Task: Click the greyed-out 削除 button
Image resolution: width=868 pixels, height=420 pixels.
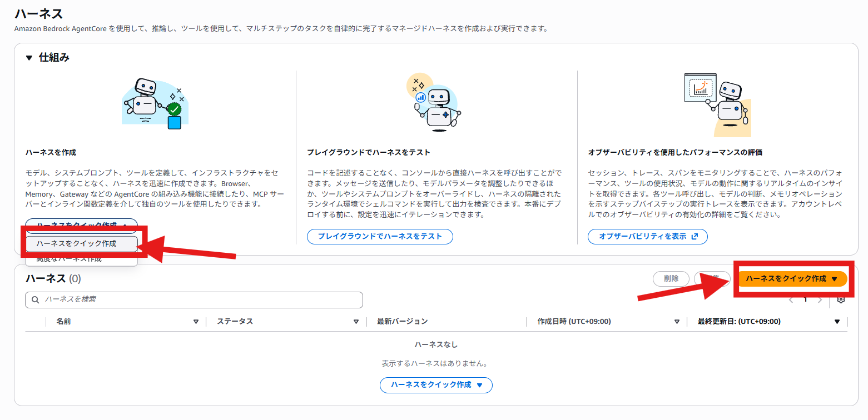Action: coord(671,279)
